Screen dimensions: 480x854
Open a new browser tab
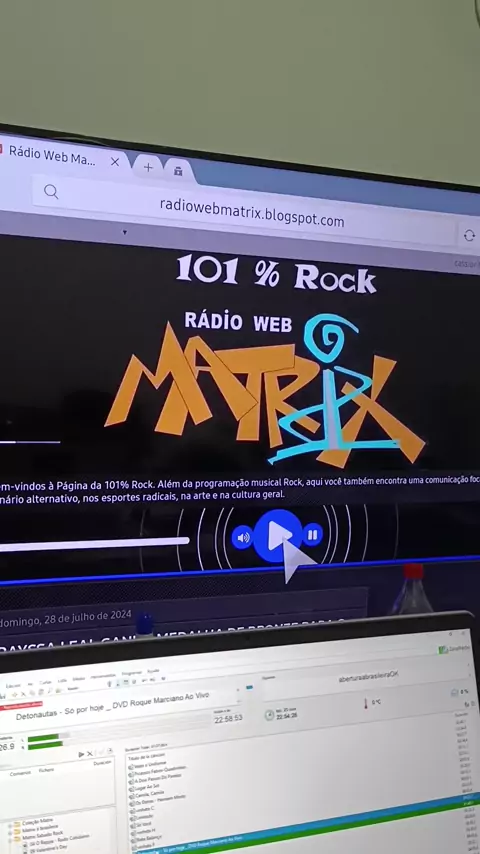click(148, 168)
